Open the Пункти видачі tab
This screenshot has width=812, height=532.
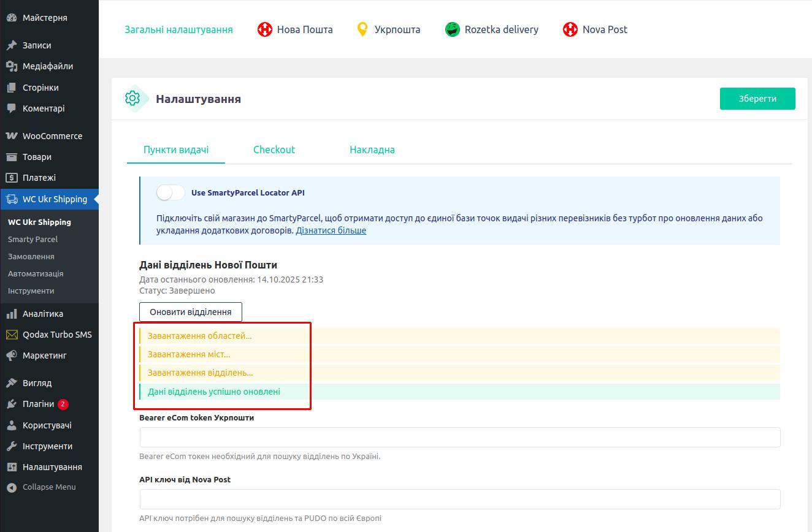point(176,150)
